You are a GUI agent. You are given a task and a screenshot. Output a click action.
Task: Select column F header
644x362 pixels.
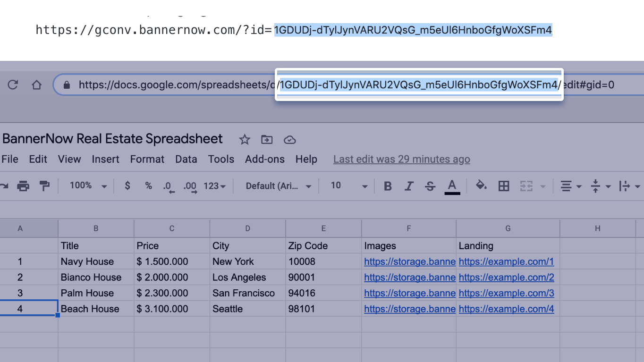409,228
